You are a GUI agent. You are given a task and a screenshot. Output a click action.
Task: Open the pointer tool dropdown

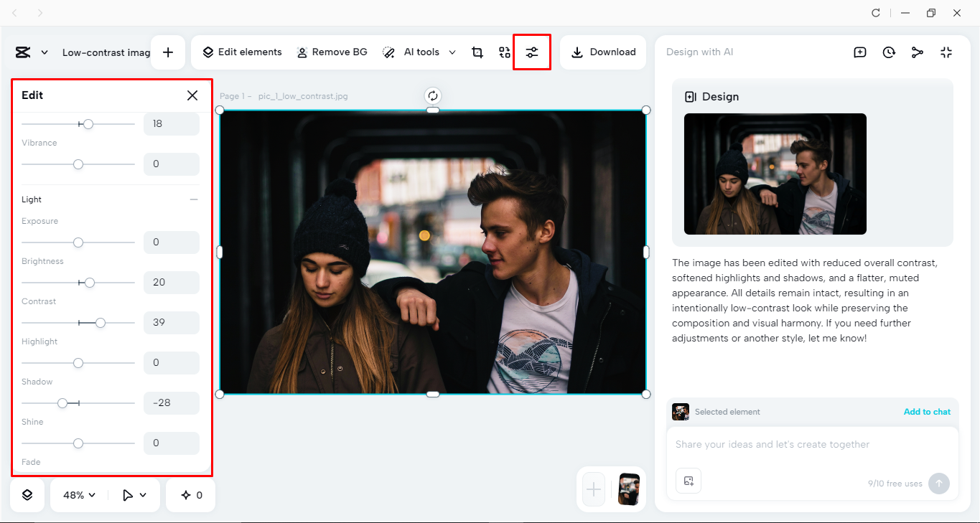click(134, 495)
